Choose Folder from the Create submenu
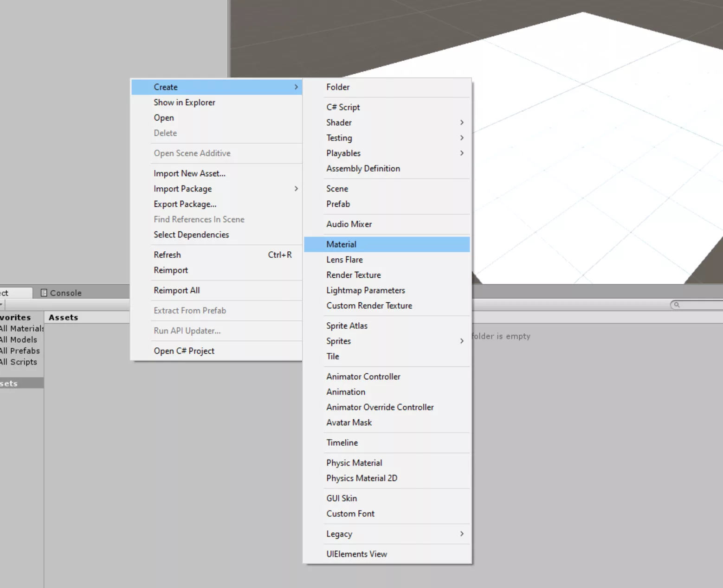723x588 pixels. (338, 87)
